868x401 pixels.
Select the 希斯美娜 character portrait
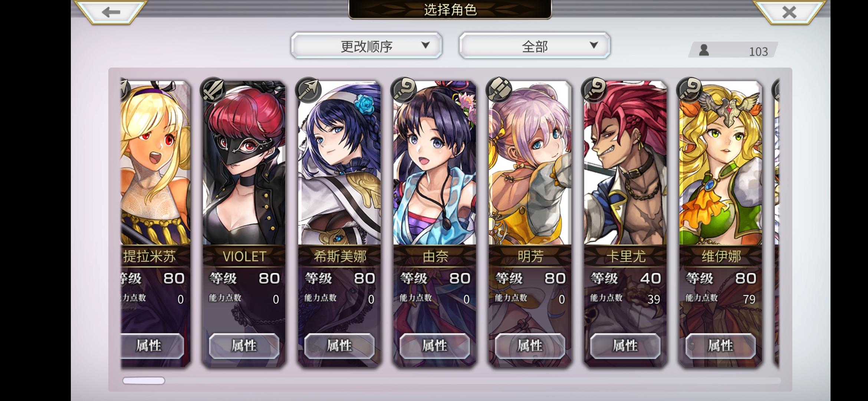(339, 163)
